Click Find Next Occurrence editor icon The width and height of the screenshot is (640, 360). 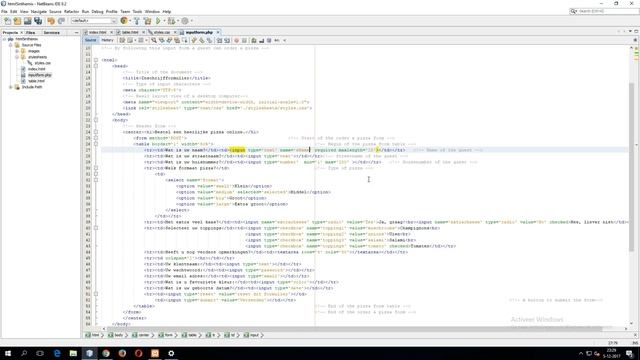pos(169,40)
